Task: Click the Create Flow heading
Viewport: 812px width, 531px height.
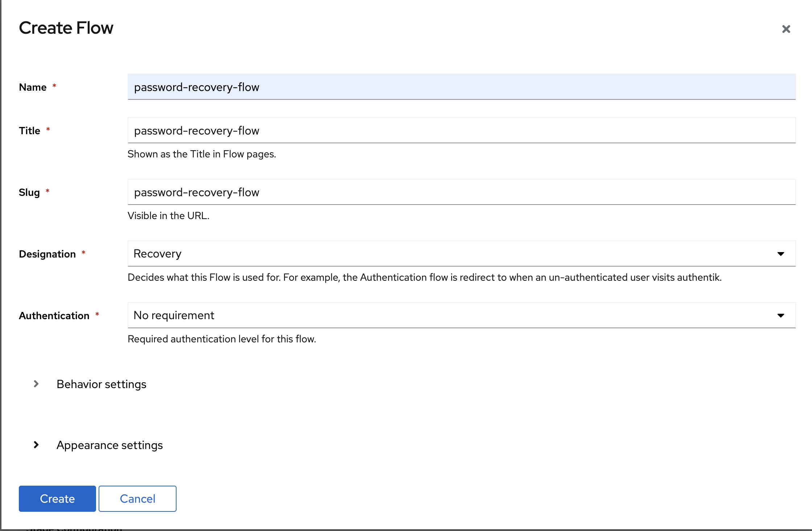Action: [x=66, y=28]
